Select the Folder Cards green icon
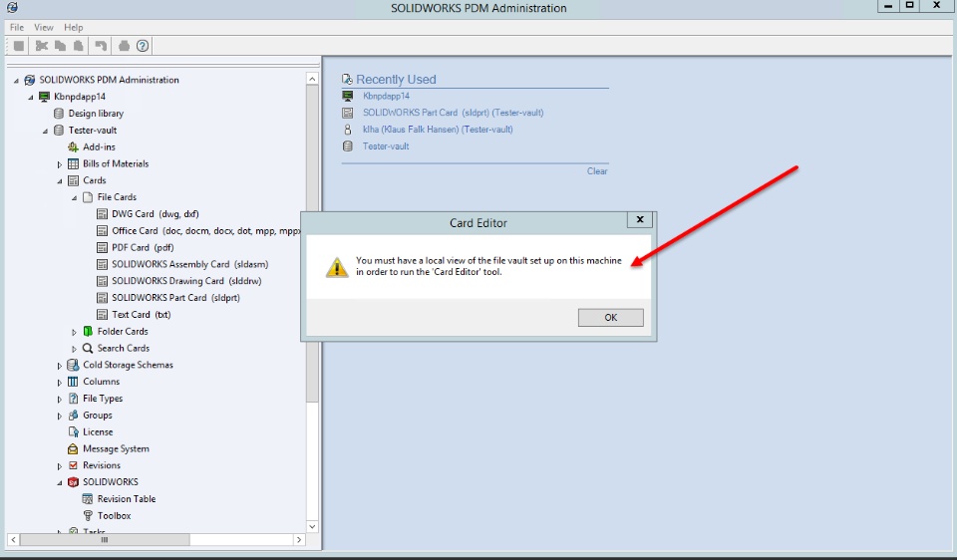Screen dimensions: 957x560 tap(88, 331)
